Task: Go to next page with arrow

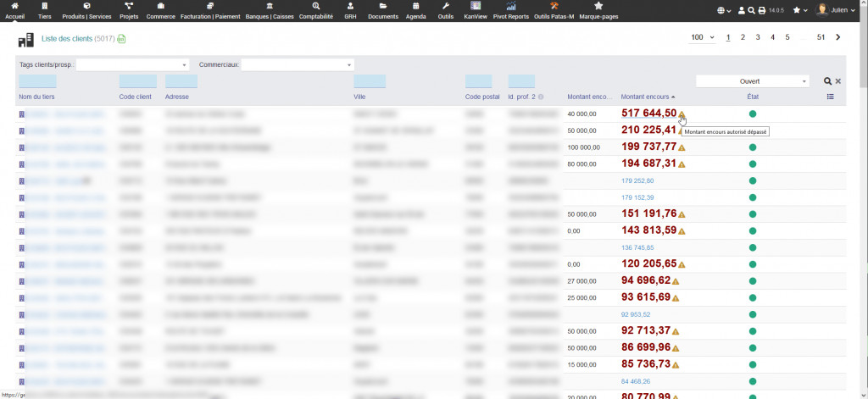Action: click(838, 37)
